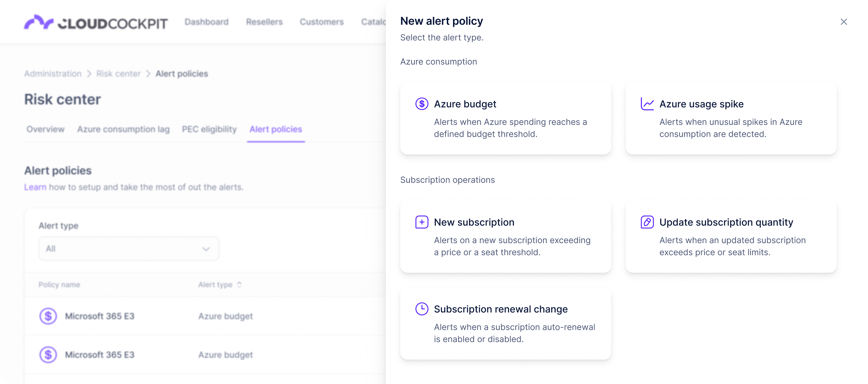The height and width of the screenshot is (384, 868).
Task: Click the Azure usage spike chart icon
Action: (x=647, y=104)
